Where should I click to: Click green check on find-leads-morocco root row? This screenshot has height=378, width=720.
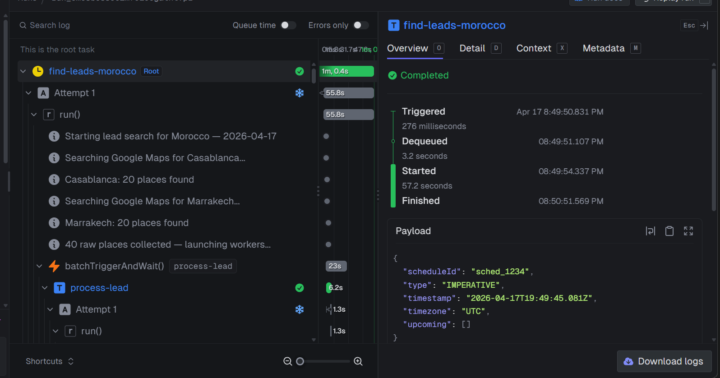(x=299, y=71)
